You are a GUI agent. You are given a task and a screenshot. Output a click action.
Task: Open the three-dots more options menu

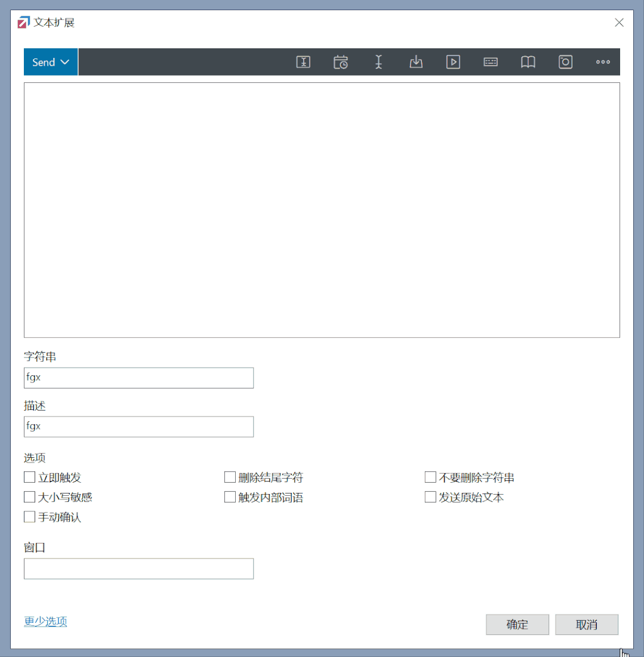click(603, 62)
